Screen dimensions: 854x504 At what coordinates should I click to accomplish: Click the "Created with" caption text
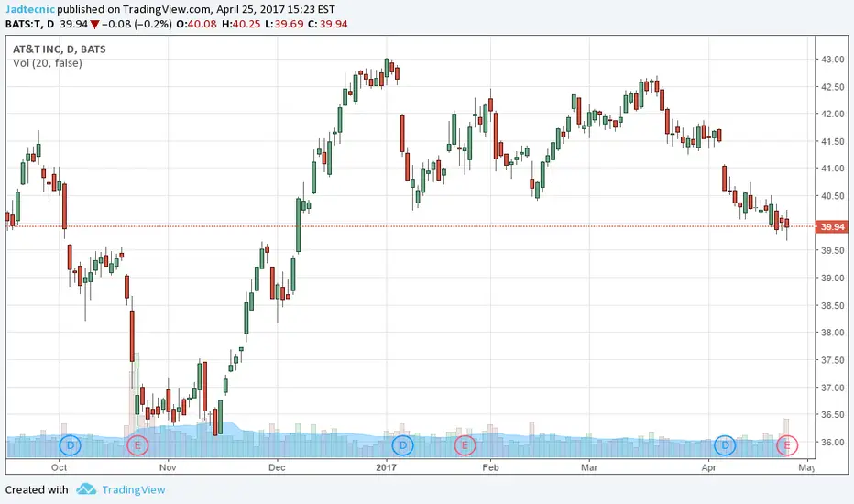coord(37,490)
